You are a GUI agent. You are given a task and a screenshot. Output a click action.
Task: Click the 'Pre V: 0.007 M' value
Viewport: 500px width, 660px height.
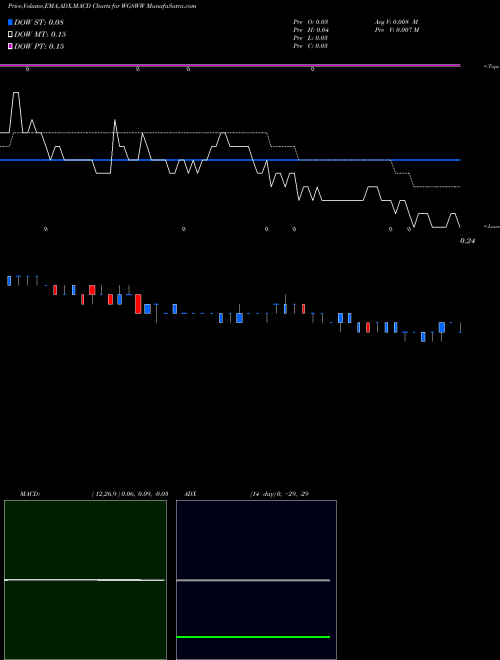397,30
